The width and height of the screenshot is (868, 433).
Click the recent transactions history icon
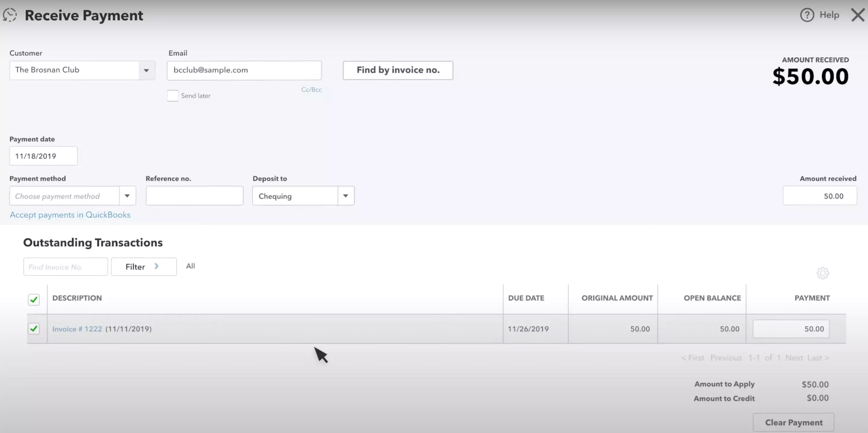[10, 15]
